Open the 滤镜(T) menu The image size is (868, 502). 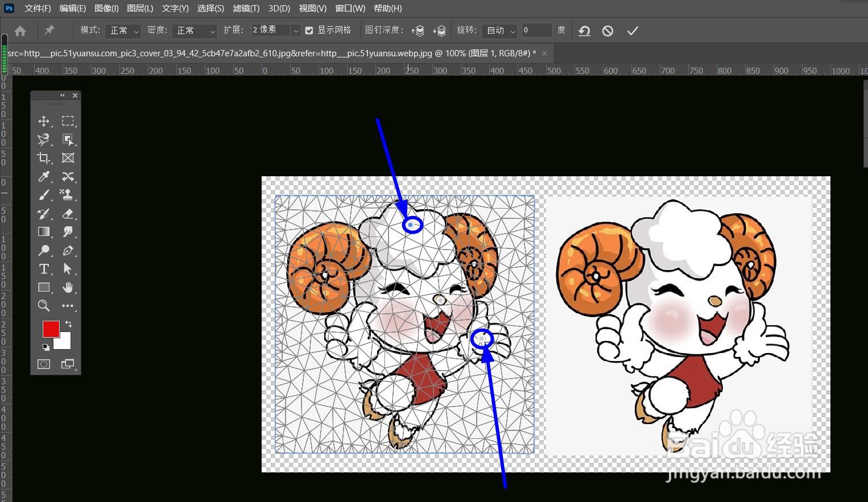[x=246, y=8]
